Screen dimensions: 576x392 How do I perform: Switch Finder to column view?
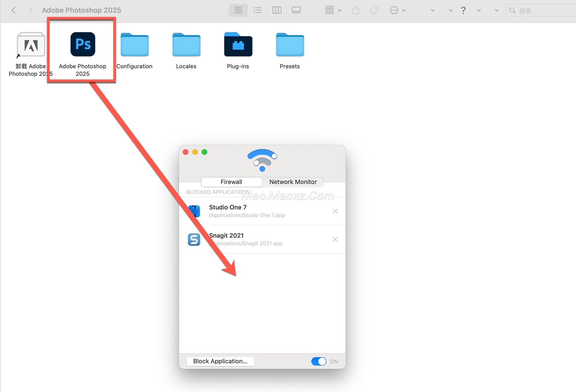277,10
